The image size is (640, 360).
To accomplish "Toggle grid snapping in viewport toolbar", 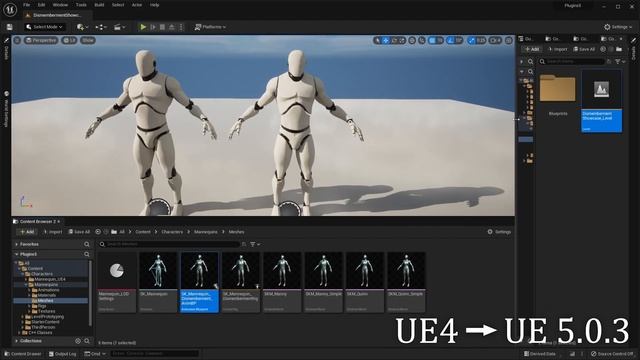I will tap(432, 40).
